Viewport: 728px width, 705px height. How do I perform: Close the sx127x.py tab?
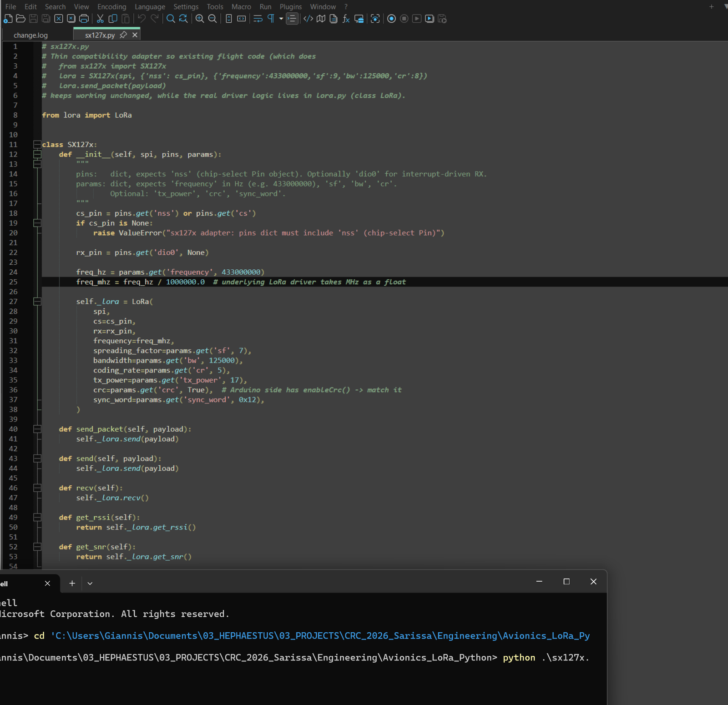click(135, 35)
